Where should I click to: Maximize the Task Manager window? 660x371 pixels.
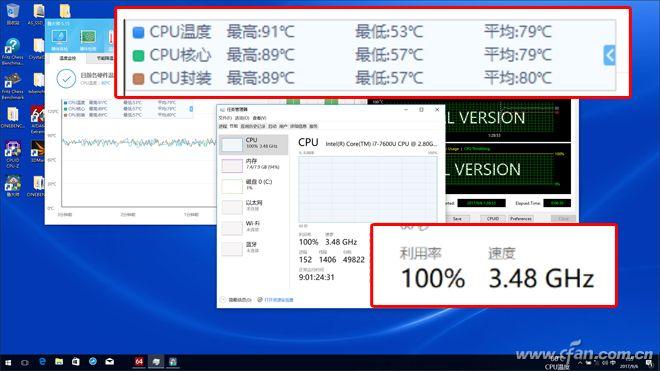point(421,109)
